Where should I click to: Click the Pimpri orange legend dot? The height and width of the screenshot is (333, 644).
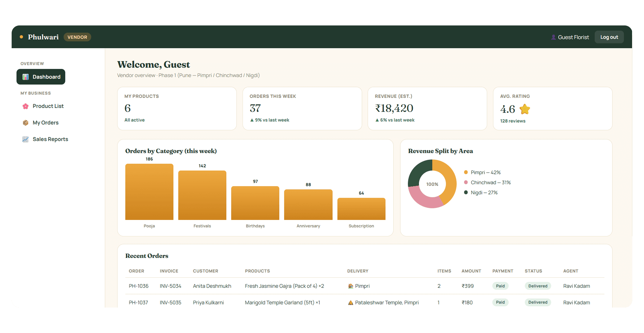point(466,172)
